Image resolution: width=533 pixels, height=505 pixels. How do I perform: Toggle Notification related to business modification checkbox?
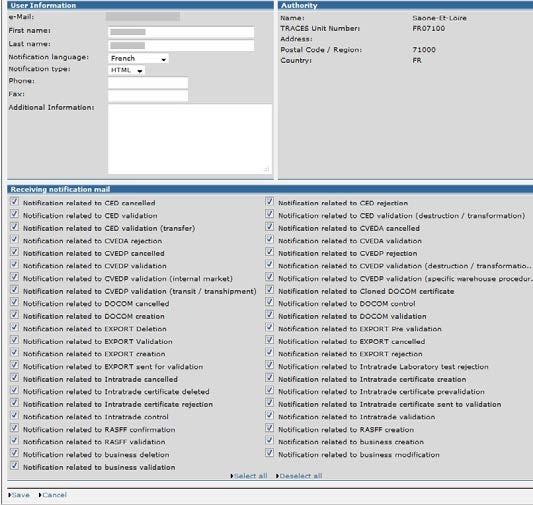(270, 453)
